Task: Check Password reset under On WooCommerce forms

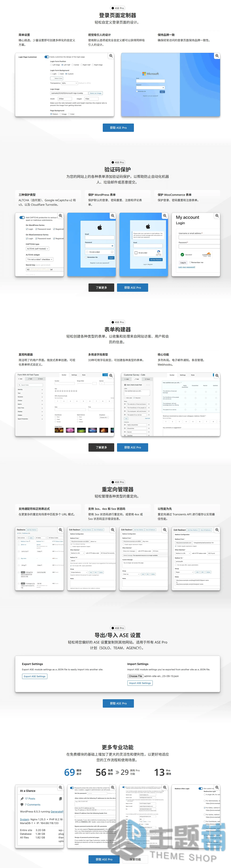Action: [36, 239]
